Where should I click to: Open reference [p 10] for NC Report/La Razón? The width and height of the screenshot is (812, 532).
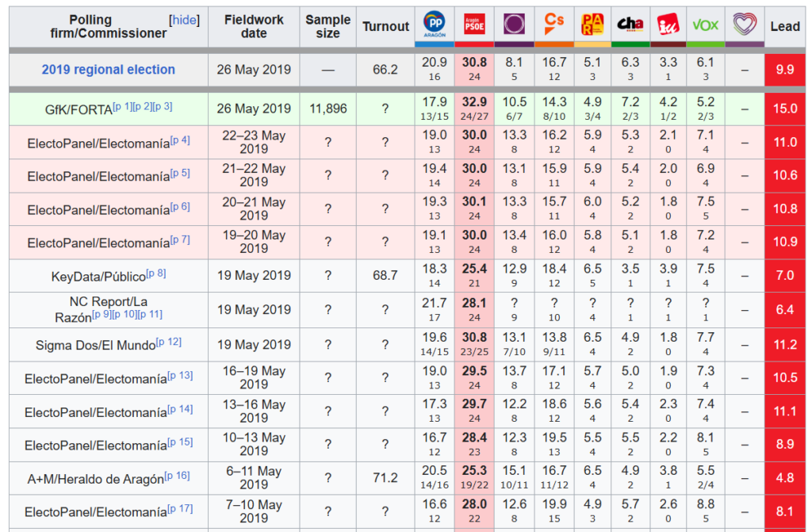(x=124, y=314)
